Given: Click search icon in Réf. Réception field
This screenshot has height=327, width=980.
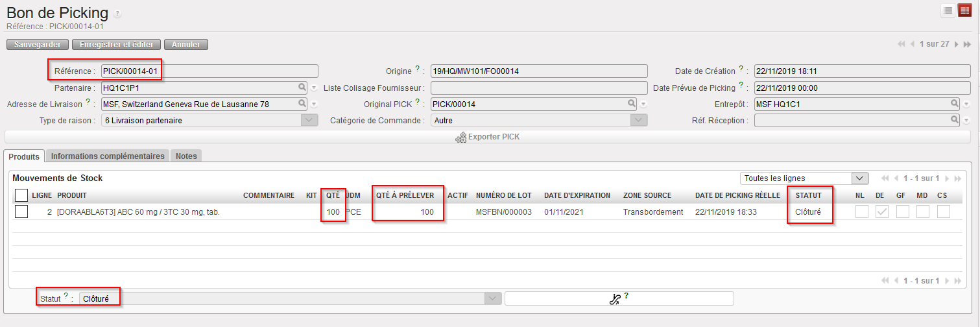Looking at the screenshot, I should pos(954,120).
